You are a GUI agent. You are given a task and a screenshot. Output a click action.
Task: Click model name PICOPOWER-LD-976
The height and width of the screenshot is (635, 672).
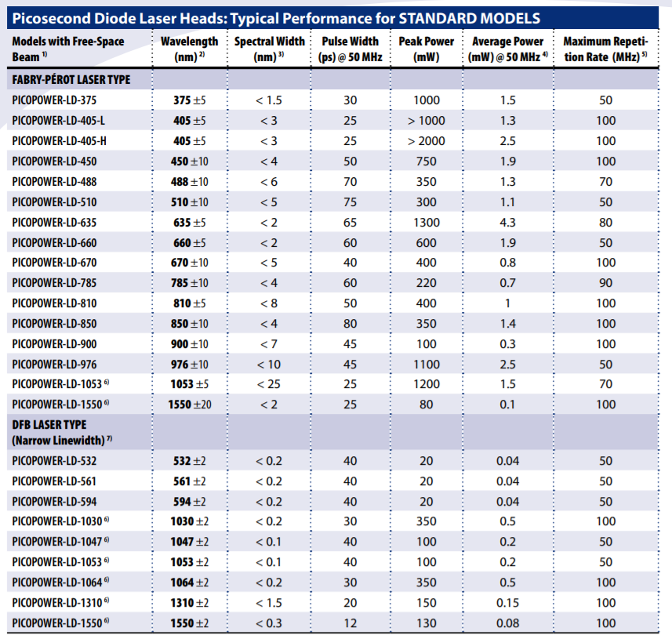[54, 365]
